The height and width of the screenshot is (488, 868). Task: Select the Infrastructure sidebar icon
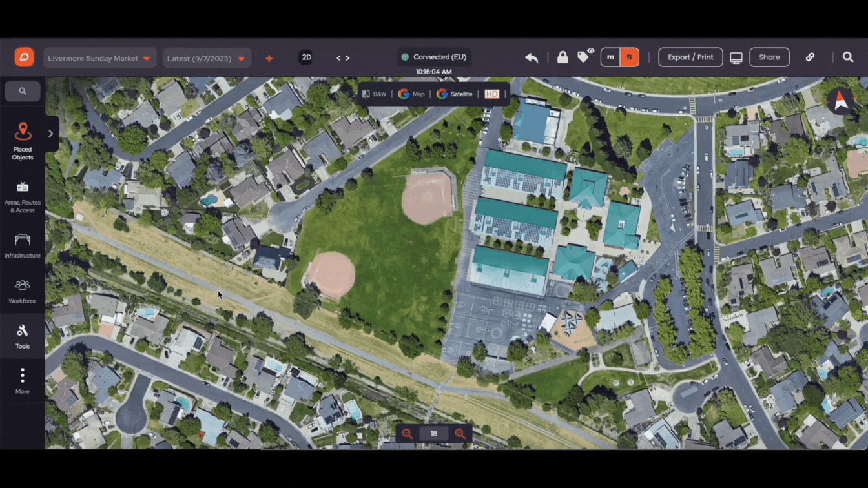tap(23, 246)
